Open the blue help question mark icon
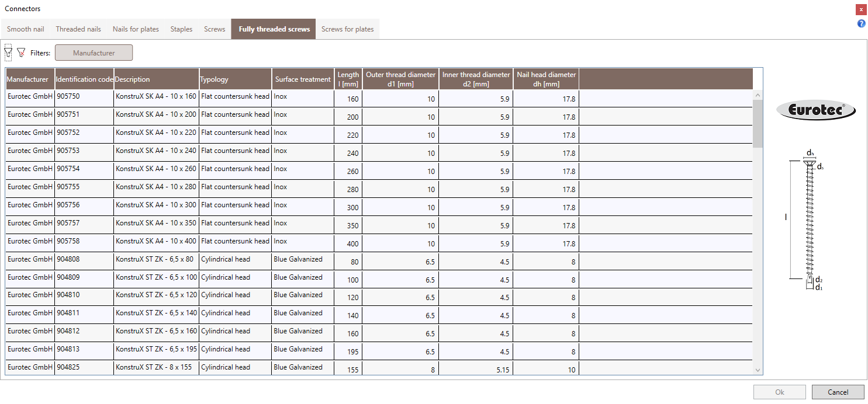Viewport: 868px width, 404px height. (x=861, y=24)
